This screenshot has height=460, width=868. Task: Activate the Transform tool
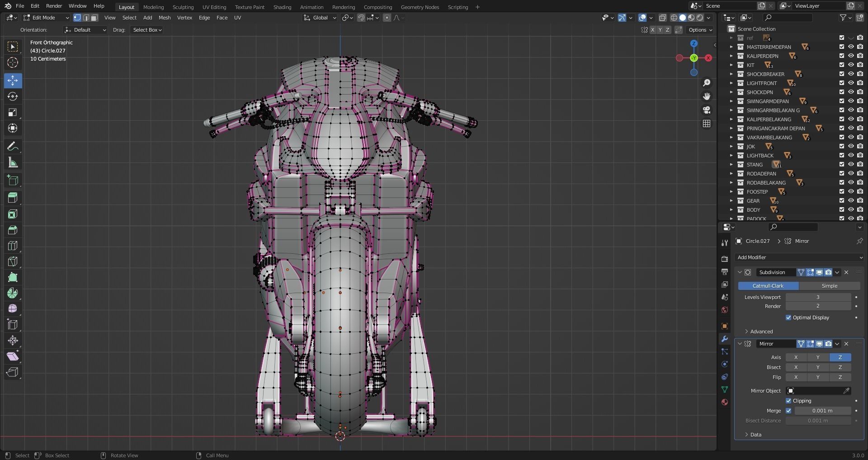[x=13, y=128]
